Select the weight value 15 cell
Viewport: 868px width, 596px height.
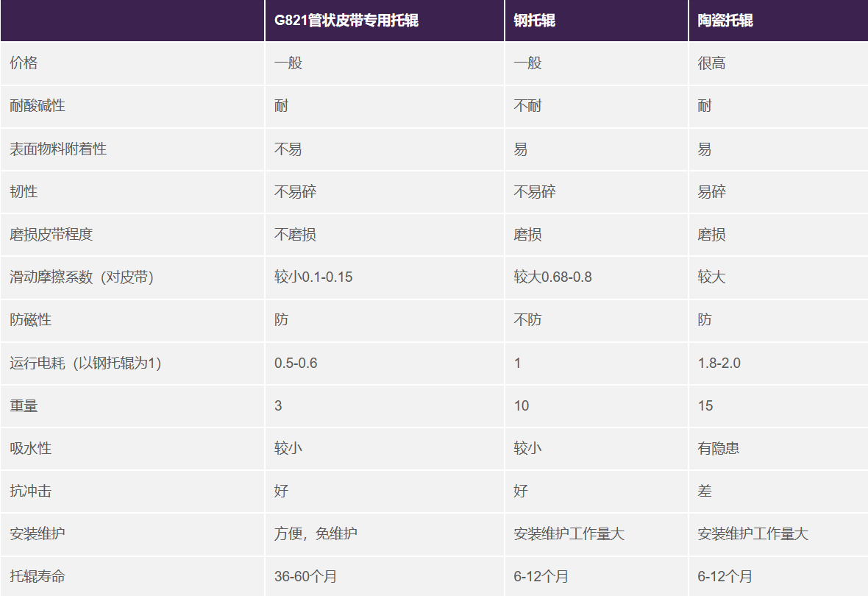705,405
